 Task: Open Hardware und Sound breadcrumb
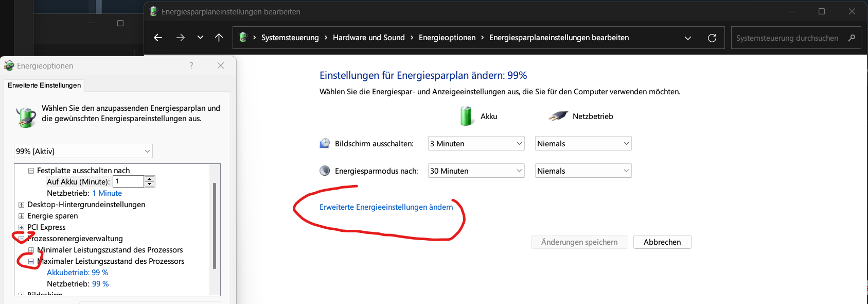click(369, 38)
